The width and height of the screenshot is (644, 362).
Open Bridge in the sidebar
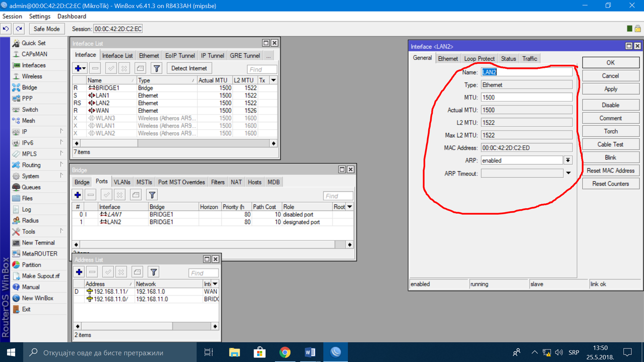(x=29, y=87)
